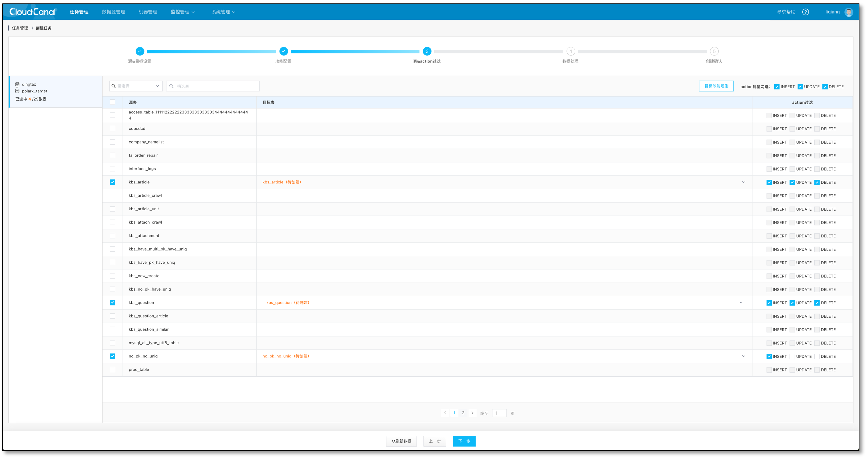The image size is (868, 460).
Task: Go to next page arrow in pagination
Action: pos(473,413)
